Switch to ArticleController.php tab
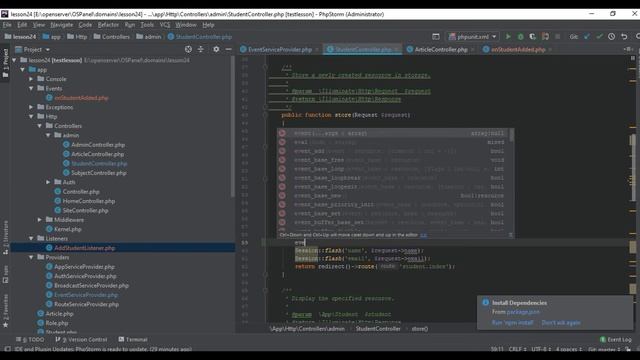The image size is (640, 360). [x=441, y=49]
